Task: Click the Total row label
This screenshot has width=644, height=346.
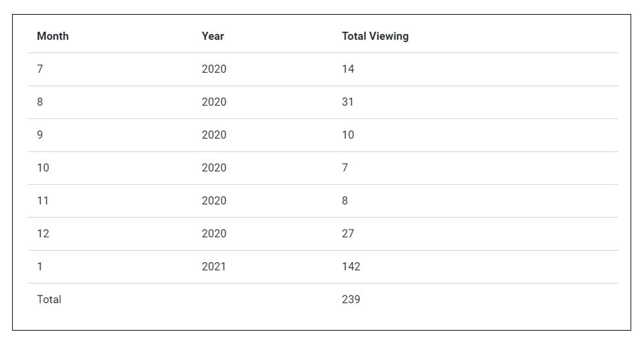Action: pos(49,299)
